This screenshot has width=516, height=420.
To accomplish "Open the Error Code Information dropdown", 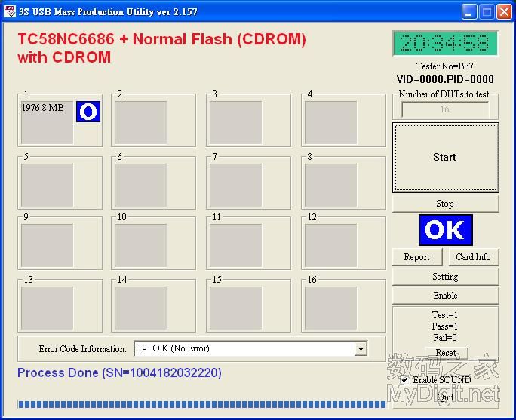I will [x=361, y=348].
